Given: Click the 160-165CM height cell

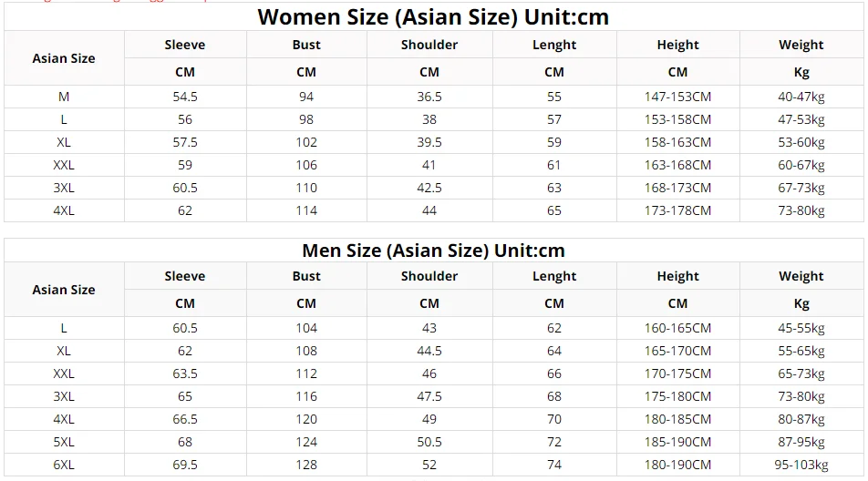Looking at the screenshot, I should 677,328.
